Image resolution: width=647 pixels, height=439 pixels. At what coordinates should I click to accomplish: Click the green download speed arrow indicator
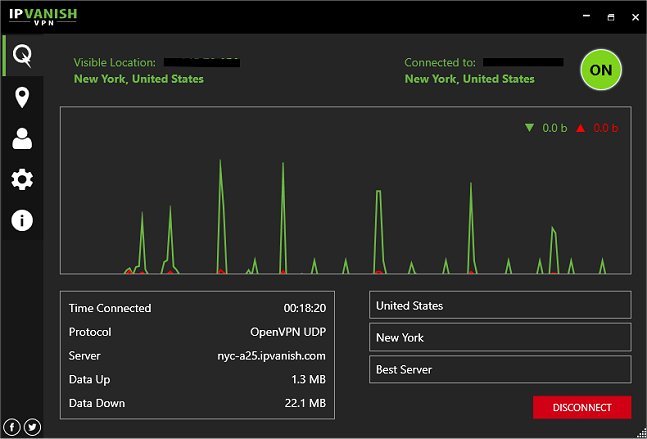[529, 128]
